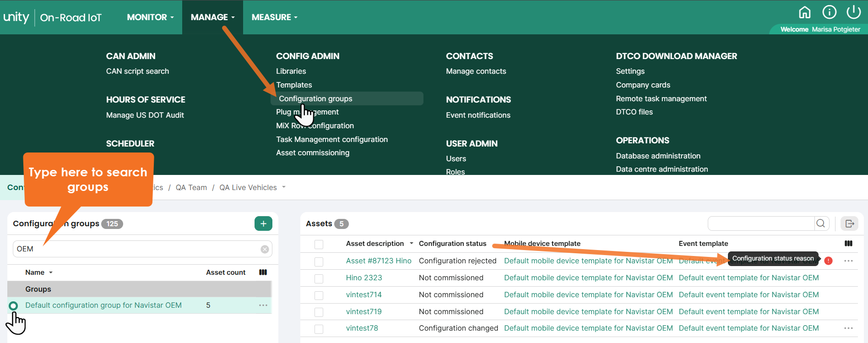Open the vintest78 asset link
868x343 pixels.
point(362,328)
